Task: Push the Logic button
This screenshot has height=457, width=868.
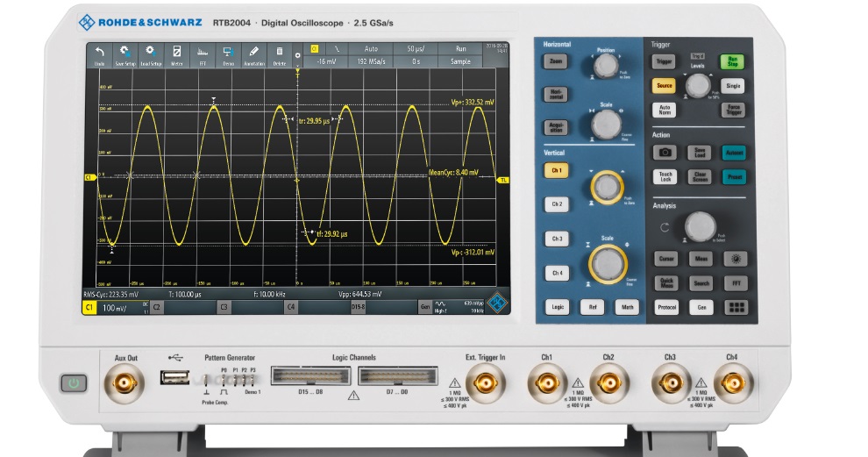Action: [x=558, y=307]
